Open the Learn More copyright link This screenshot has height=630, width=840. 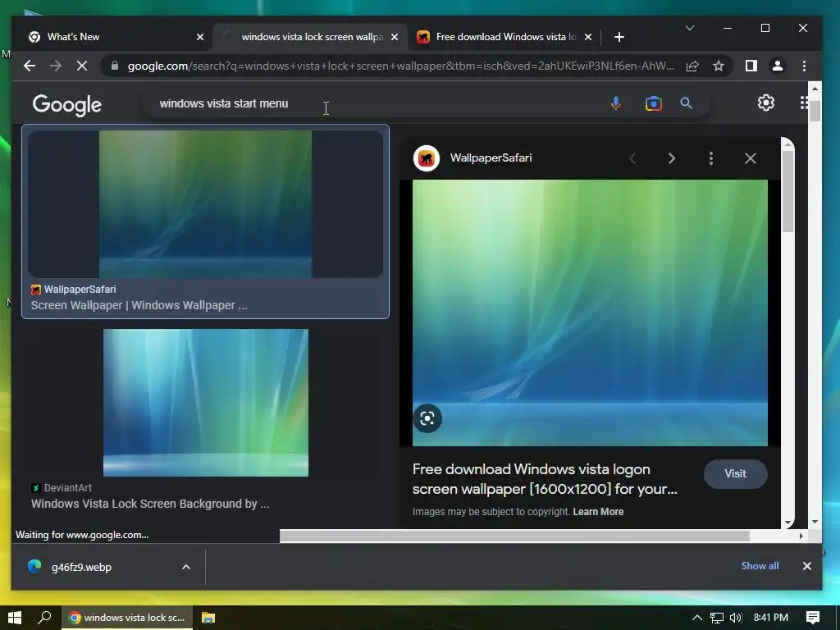pos(598,512)
